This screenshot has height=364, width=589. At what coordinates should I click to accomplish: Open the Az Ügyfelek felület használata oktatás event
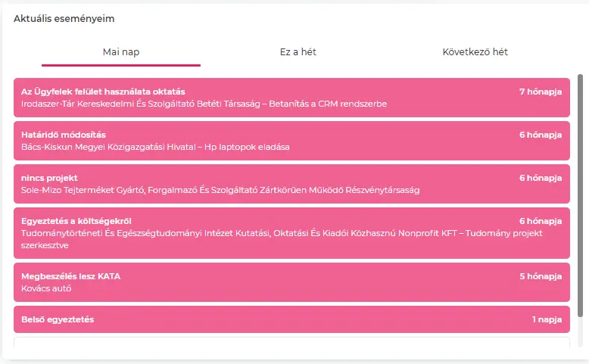(x=103, y=92)
